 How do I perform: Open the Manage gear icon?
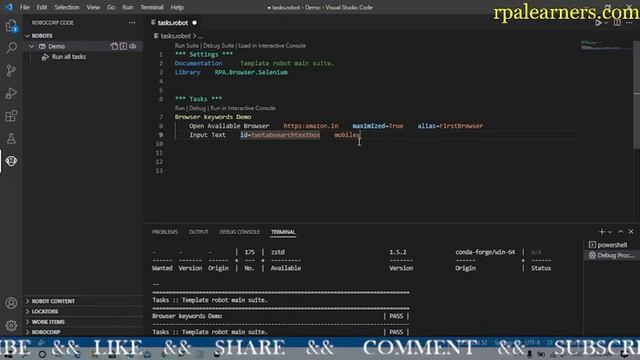pos(11,325)
